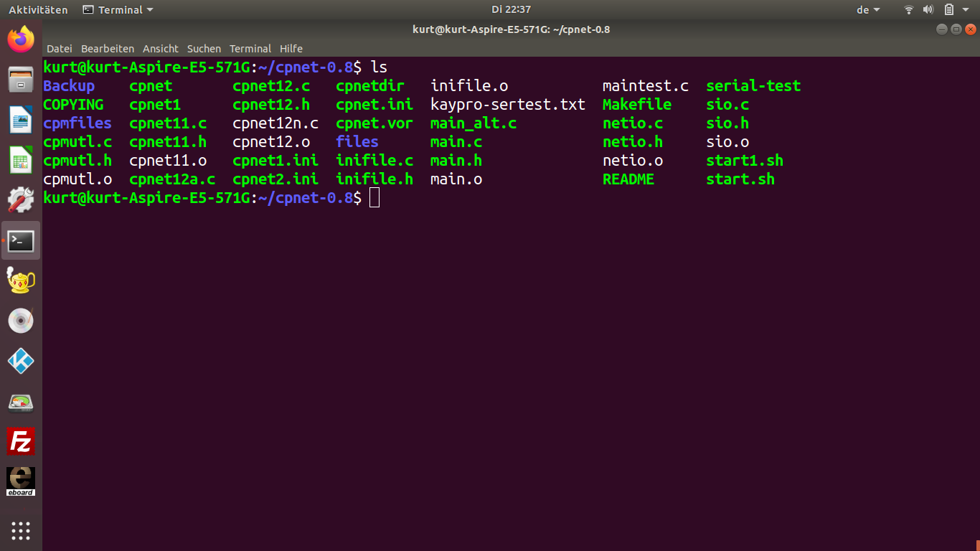Screen dimensions: 980x551
Task: Expand the 'de' keyboard layout dropdown
Action: coord(868,10)
